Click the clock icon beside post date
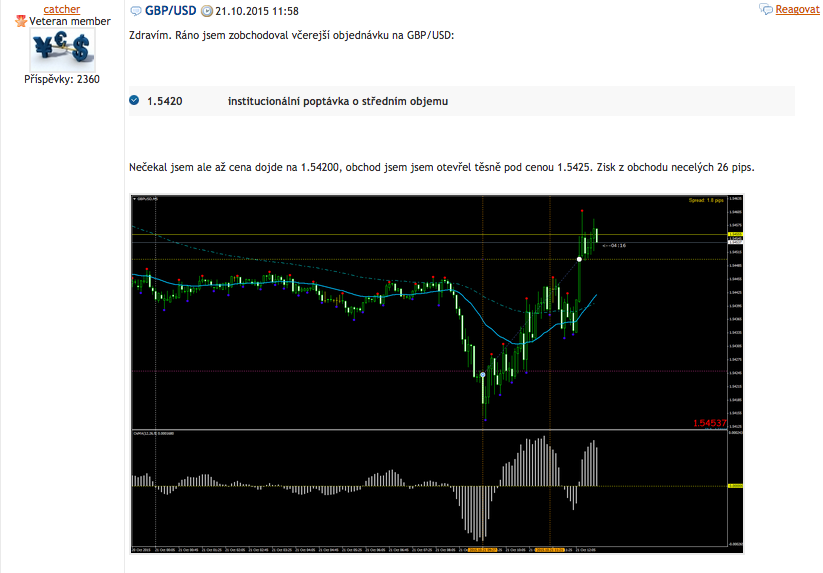The width and height of the screenshot is (823, 573). 207,10
